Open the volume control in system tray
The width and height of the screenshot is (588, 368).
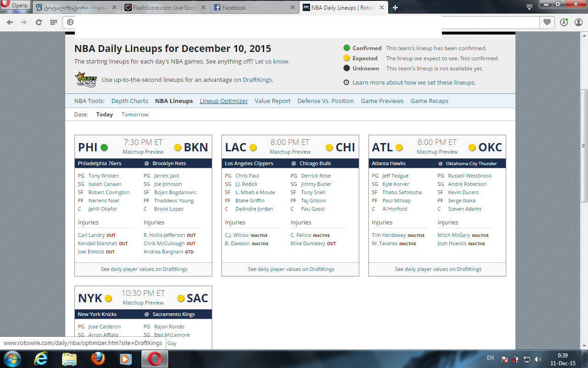[537, 359]
